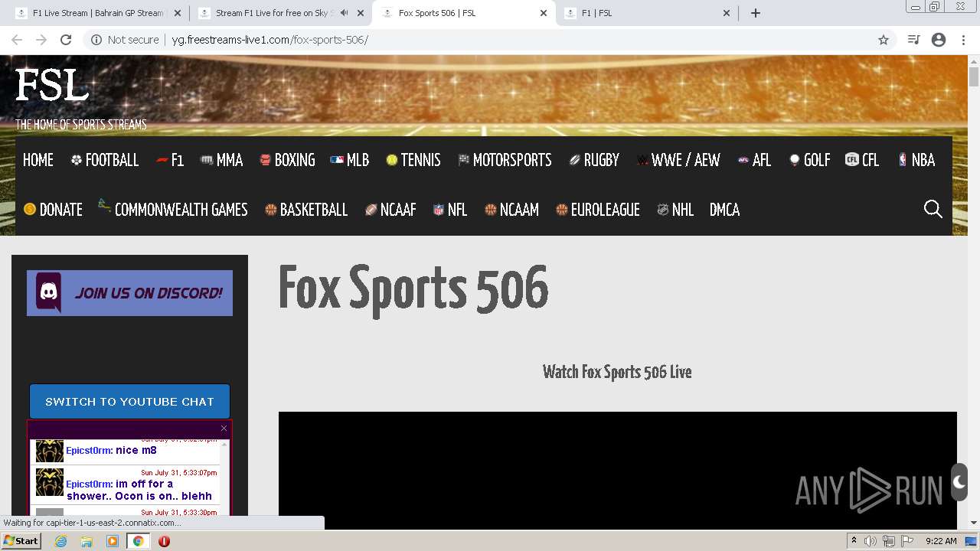The width and height of the screenshot is (980, 551).
Task: Open the NCAAM menu item
Action: tap(511, 210)
